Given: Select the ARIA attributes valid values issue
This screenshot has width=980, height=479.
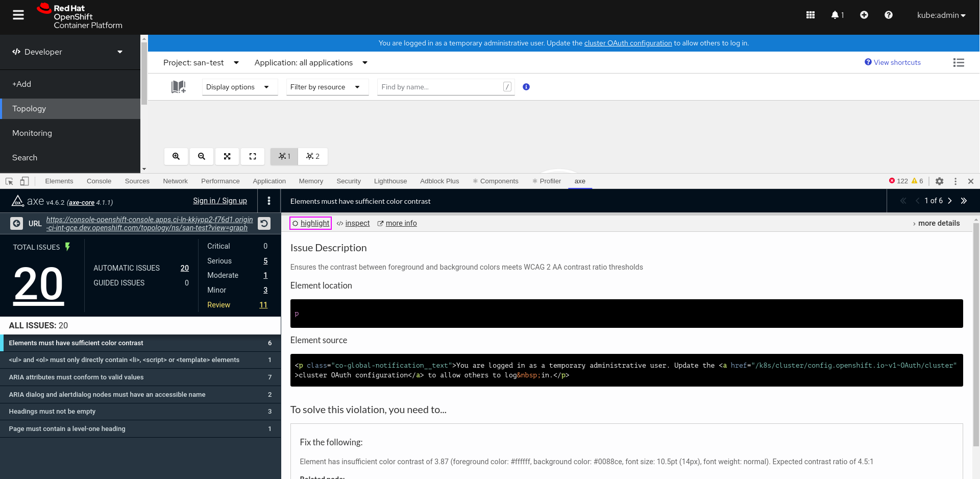Looking at the screenshot, I should point(140,377).
